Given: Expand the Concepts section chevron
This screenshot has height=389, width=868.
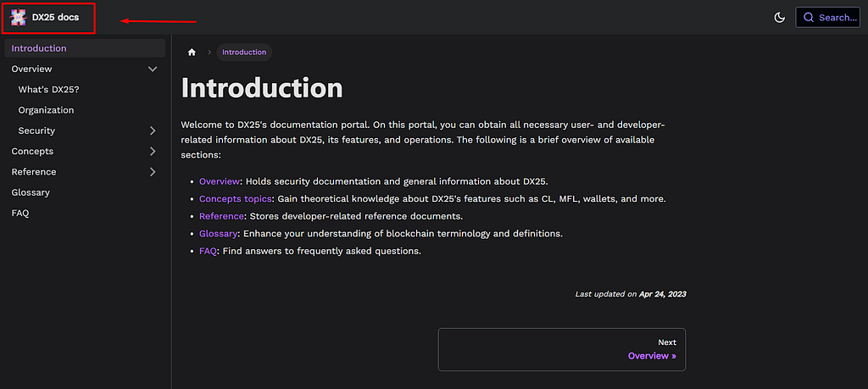Looking at the screenshot, I should point(153,151).
